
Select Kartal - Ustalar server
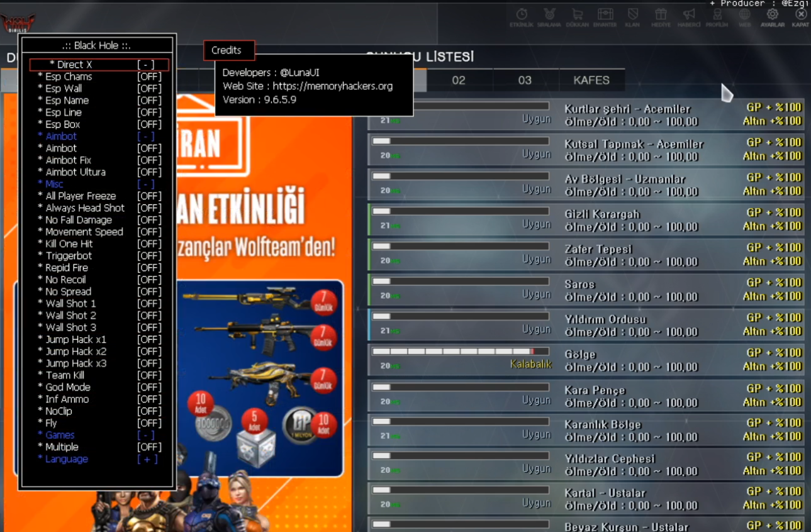(586, 499)
